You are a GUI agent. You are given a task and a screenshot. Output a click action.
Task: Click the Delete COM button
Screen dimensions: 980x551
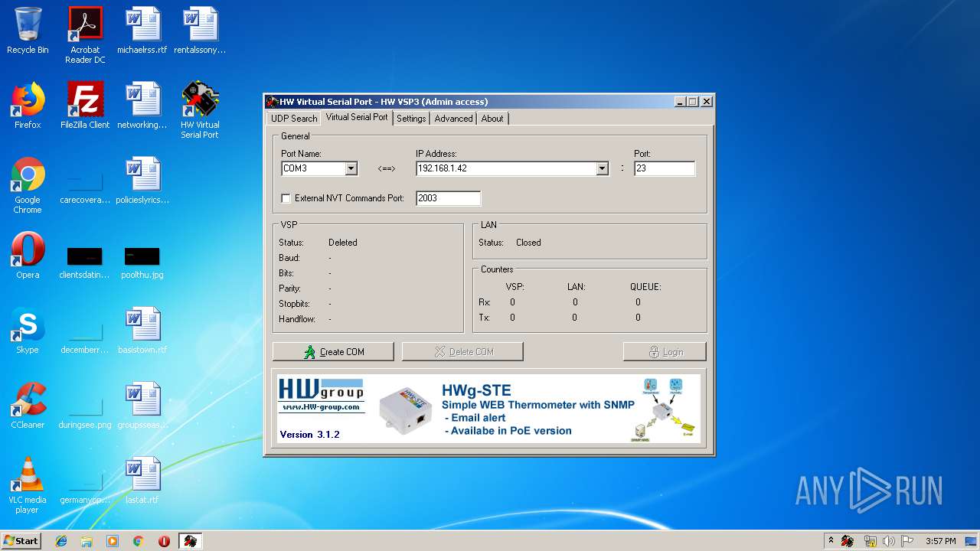pos(462,352)
